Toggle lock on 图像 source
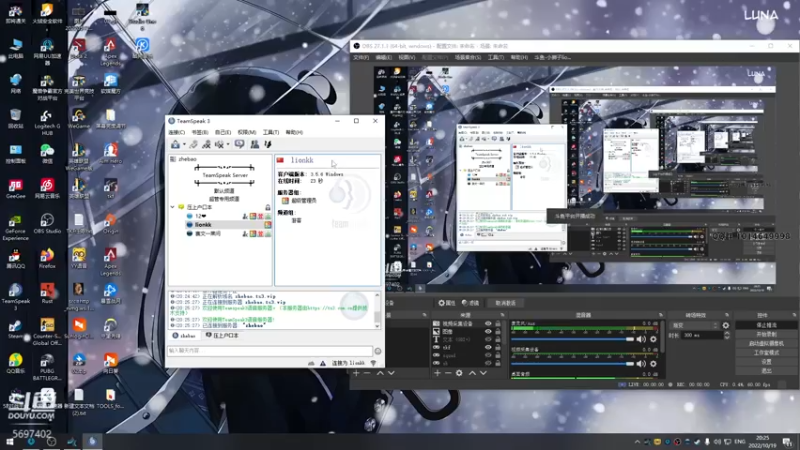 point(498,332)
